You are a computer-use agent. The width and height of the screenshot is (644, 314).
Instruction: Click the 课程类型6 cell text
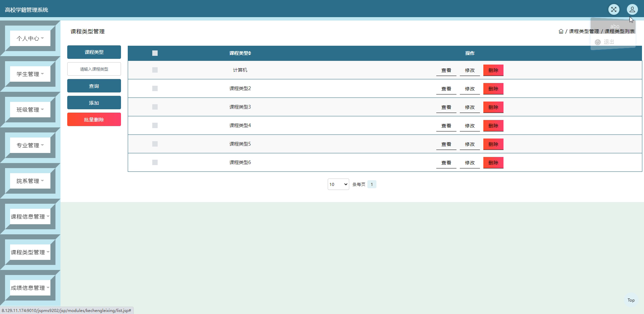(240, 162)
